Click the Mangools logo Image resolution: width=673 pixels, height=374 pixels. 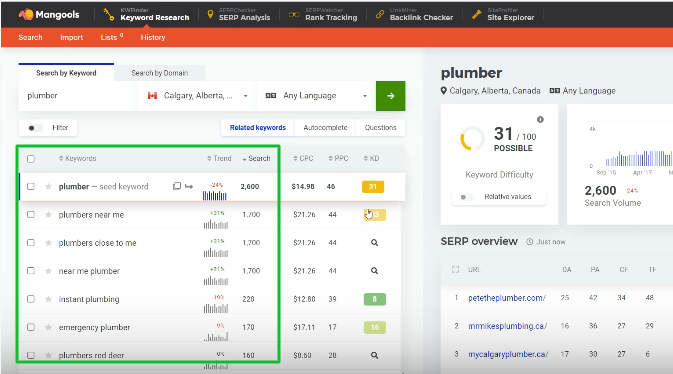tap(49, 15)
